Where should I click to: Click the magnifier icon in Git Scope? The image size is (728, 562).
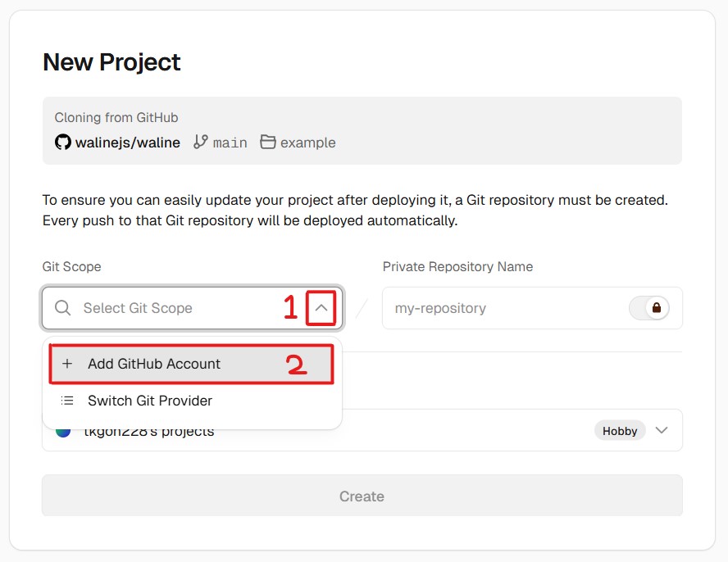pyautogui.click(x=63, y=308)
